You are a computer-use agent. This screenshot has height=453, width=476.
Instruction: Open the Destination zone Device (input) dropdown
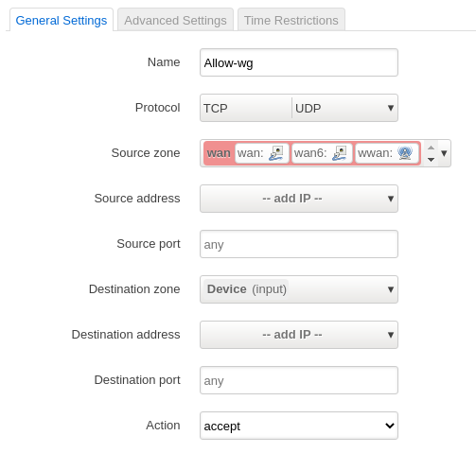coord(299,289)
